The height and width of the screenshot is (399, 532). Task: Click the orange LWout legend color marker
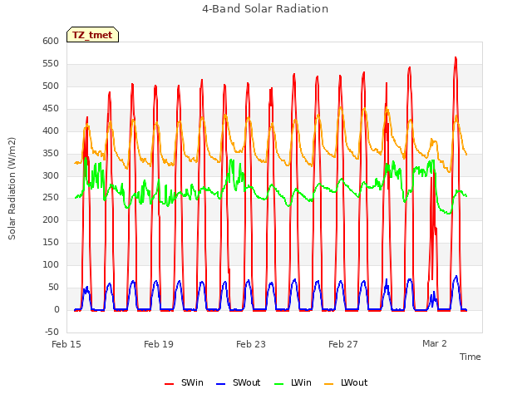tap(329, 384)
